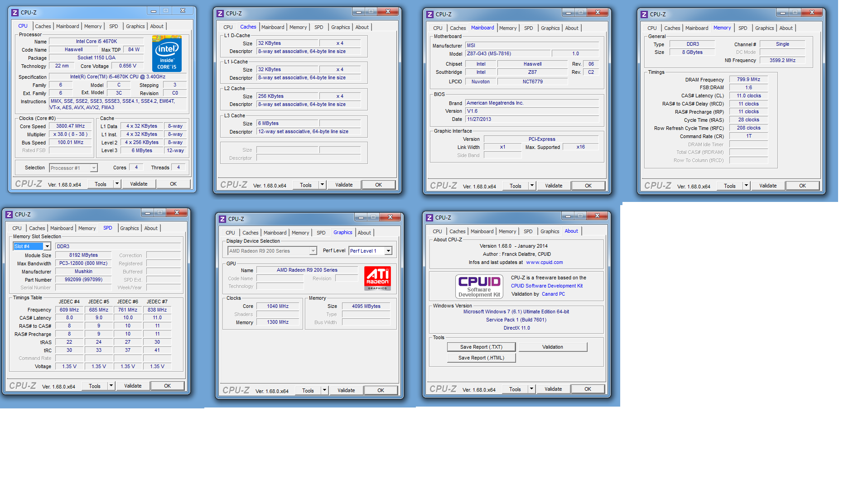Click the GPU Name field AMD Radeon R9 200 Series
868x489 pixels.
pyautogui.click(x=307, y=270)
